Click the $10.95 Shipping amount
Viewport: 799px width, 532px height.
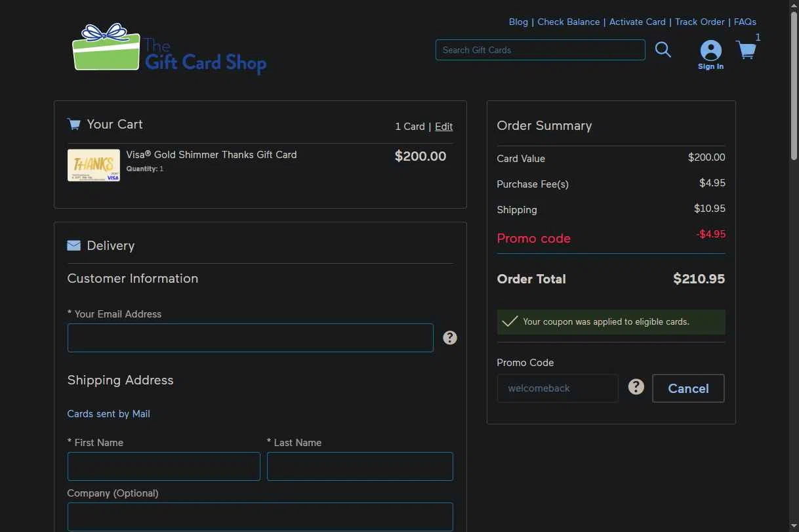[x=710, y=209]
